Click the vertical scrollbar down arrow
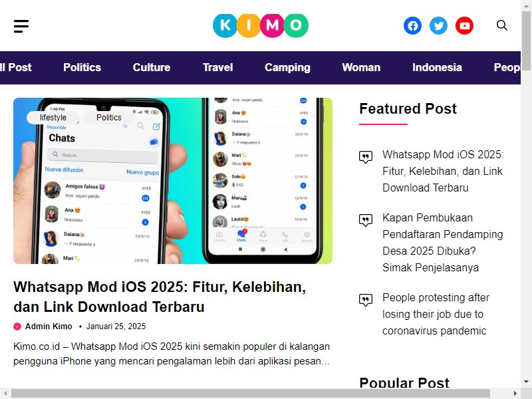532x399 pixels. pyautogui.click(x=526, y=382)
